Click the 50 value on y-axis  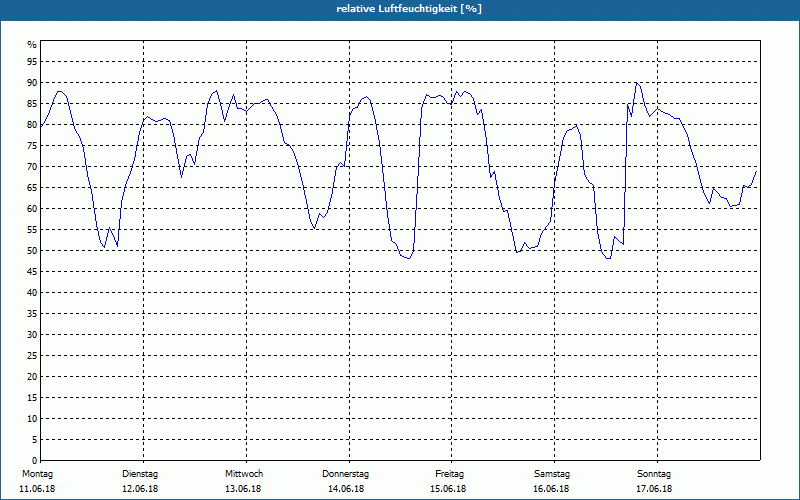[x=32, y=251]
